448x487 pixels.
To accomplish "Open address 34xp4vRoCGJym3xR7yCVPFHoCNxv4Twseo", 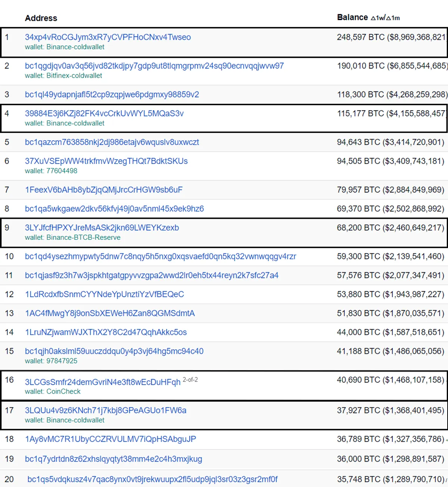I will pos(108,37).
